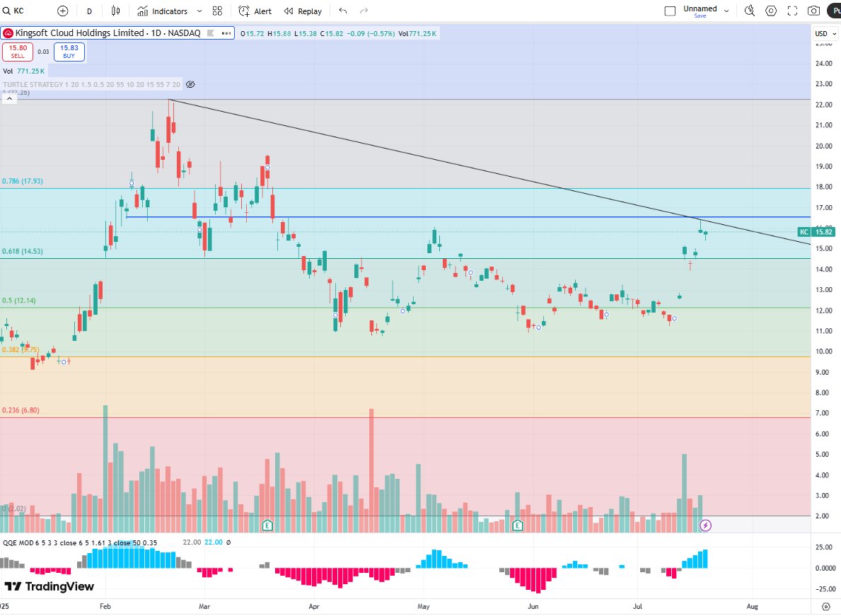Open the candlestick chart type selector
The width and height of the screenshot is (841, 616).
116,11
